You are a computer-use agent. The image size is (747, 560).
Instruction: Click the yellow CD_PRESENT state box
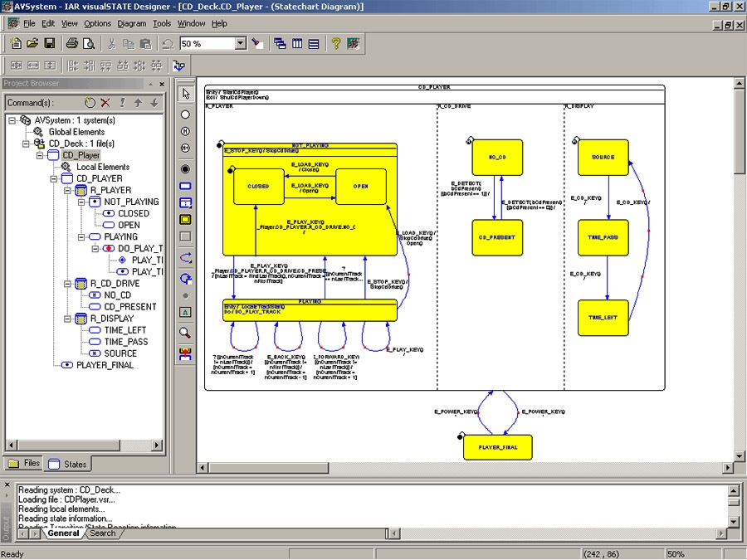pos(497,237)
